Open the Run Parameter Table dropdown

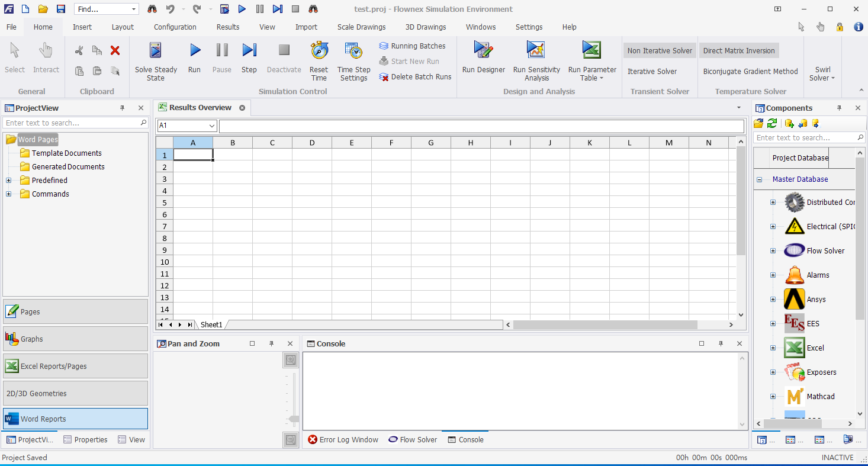(x=591, y=74)
